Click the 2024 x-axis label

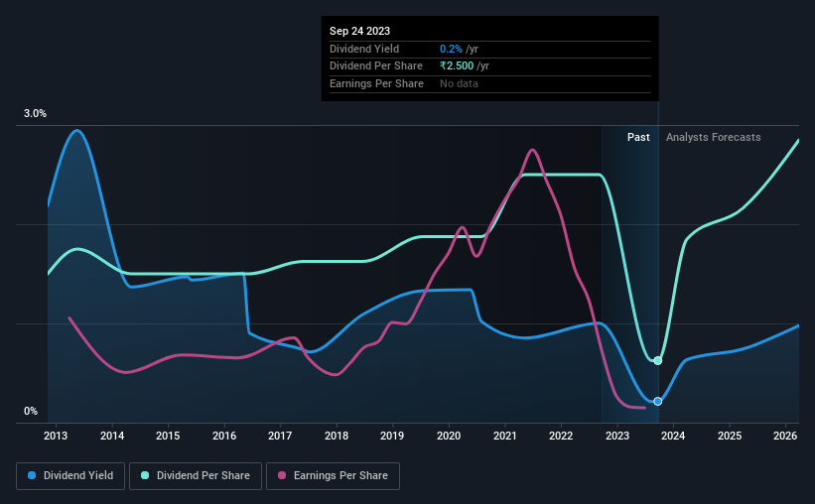click(673, 436)
